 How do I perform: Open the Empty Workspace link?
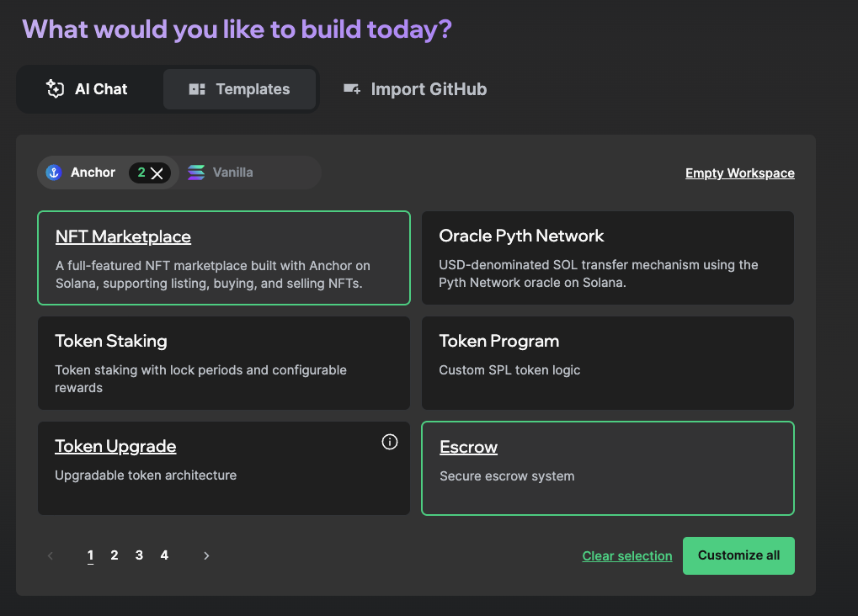(x=739, y=173)
